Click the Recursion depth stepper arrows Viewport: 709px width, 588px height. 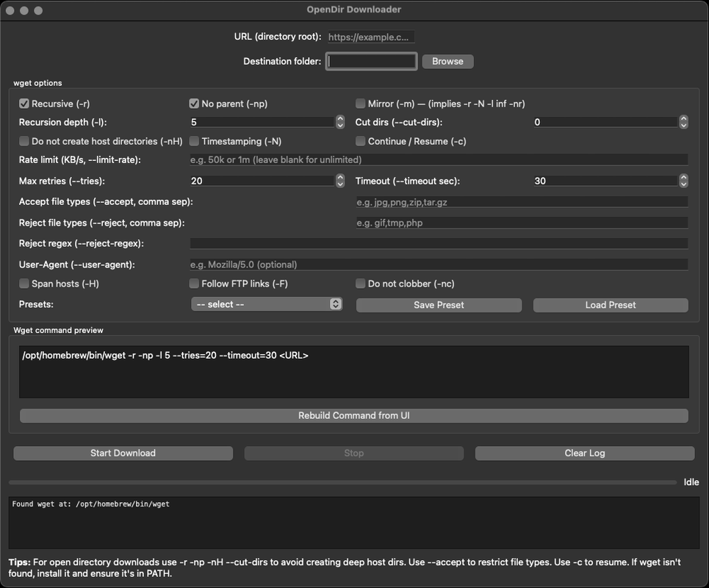coord(340,122)
